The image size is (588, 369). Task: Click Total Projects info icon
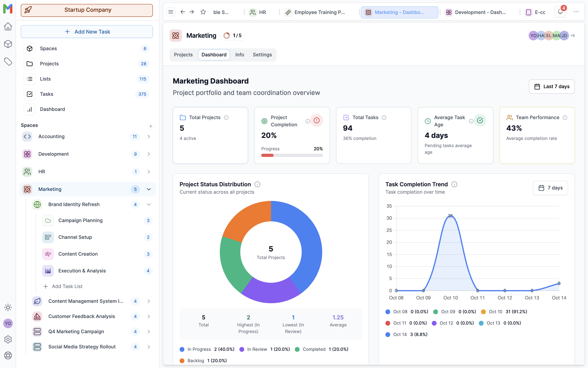click(226, 118)
